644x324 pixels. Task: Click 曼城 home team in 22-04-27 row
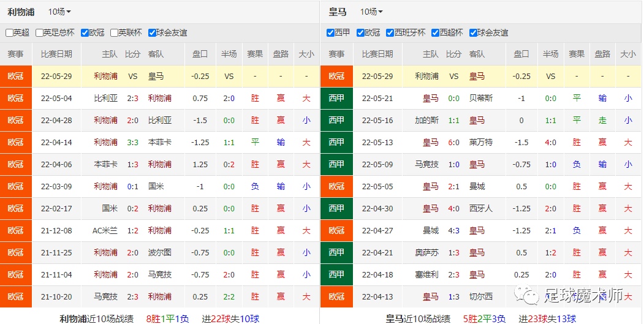(431, 231)
